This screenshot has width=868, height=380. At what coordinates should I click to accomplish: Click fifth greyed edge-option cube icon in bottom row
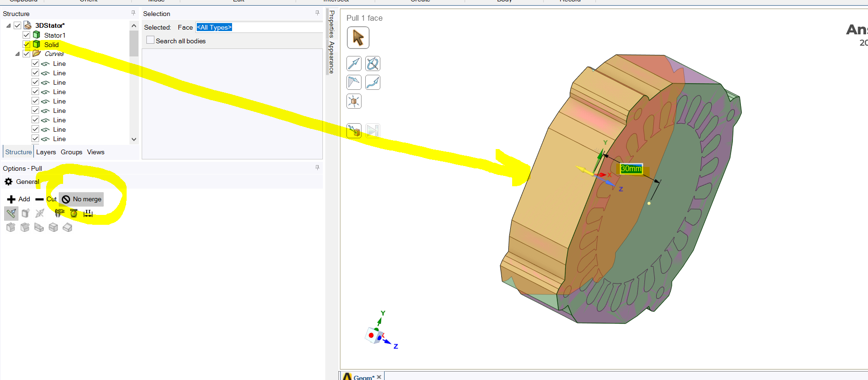point(67,228)
